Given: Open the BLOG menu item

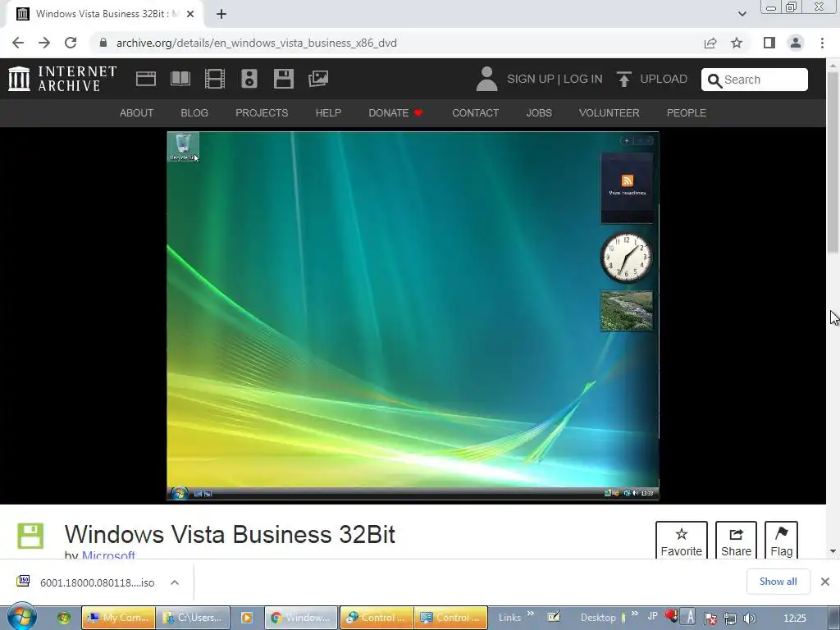Looking at the screenshot, I should 194,113.
